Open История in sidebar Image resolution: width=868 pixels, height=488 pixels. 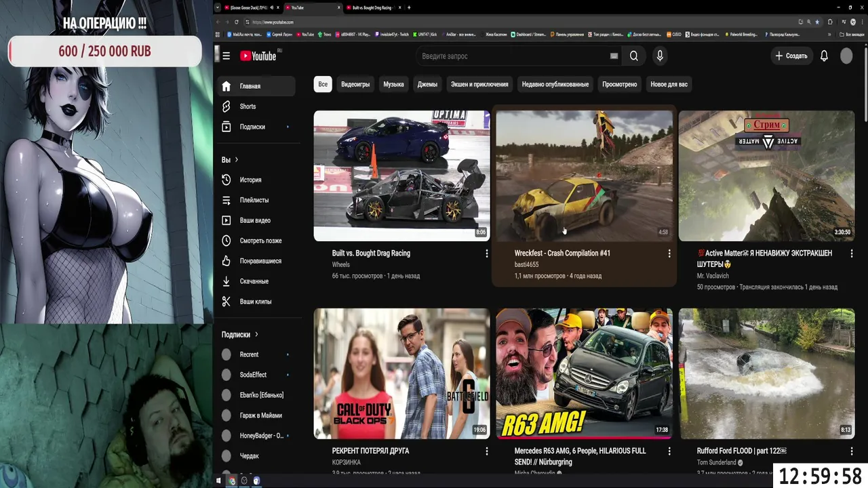(x=256, y=180)
